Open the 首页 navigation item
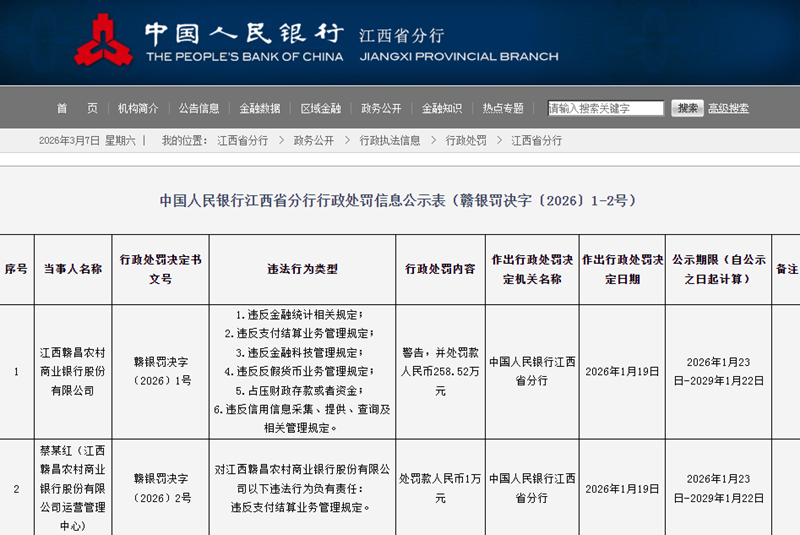This screenshot has height=535, width=800. tap(77, 108)
